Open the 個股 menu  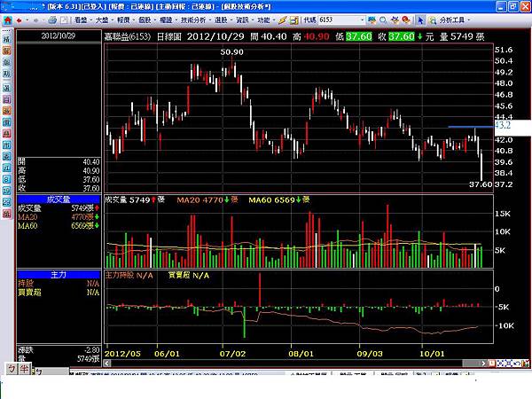click(x=145, y=20)
